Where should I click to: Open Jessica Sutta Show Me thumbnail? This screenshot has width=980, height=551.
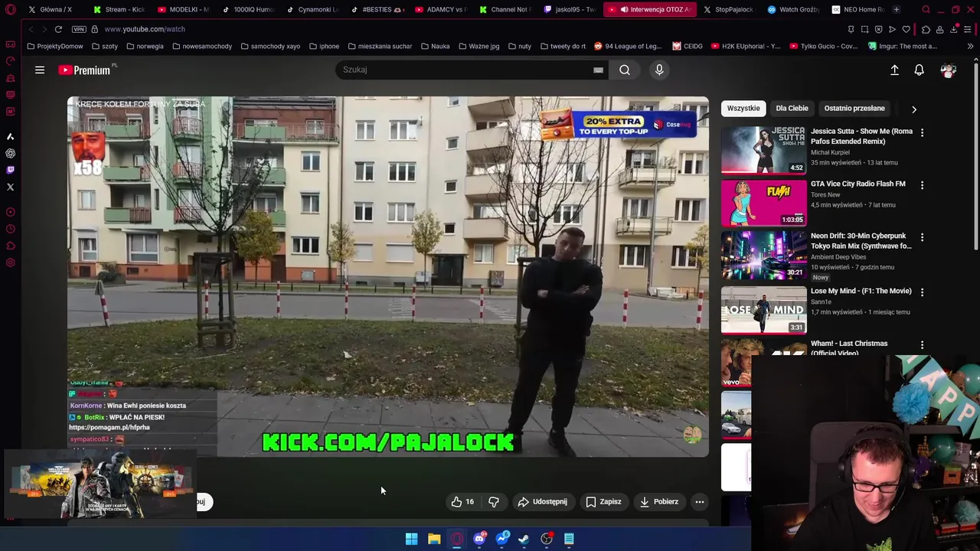[x=763, y=150]
